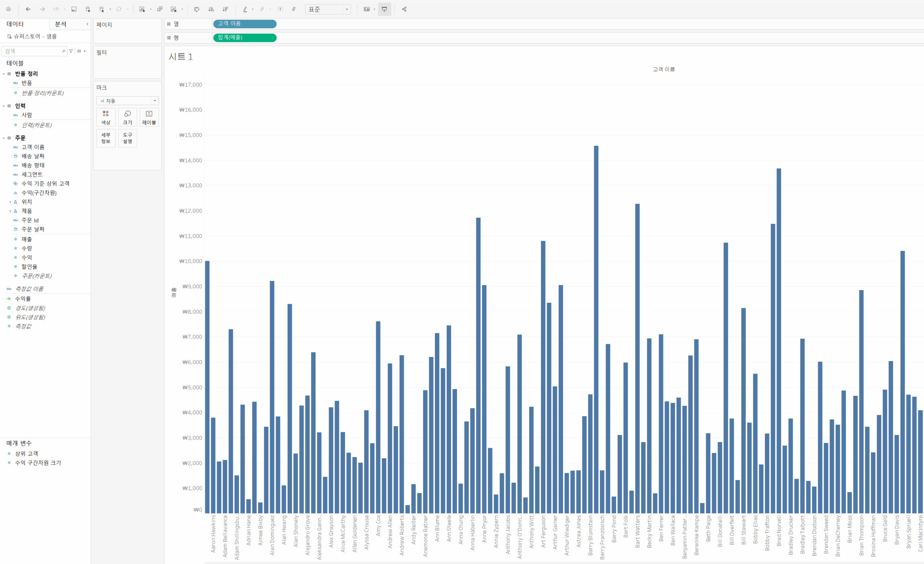The width and height of the screenshot is (924, 564).
Task: Sort bars descending via toolbar
Action: (225, 9)
